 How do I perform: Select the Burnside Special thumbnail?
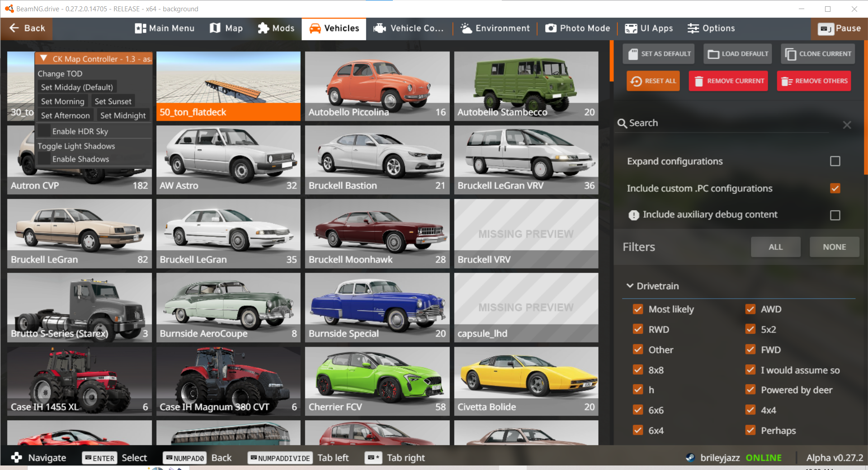(x=377, y=307)
